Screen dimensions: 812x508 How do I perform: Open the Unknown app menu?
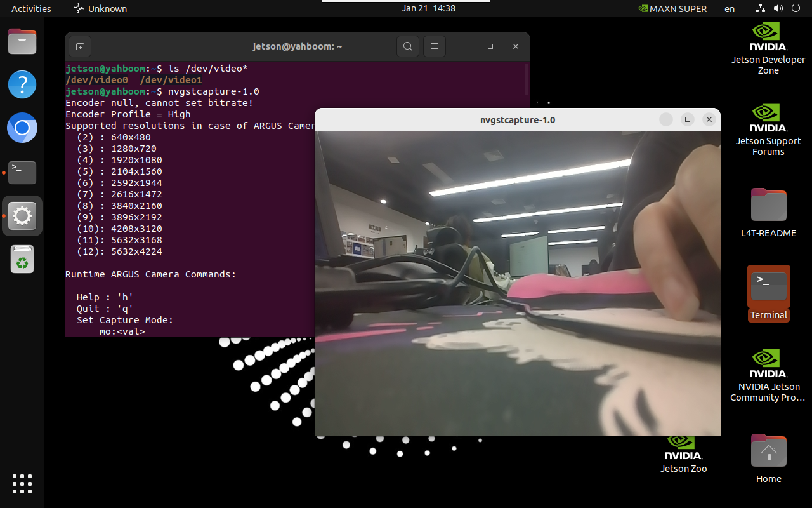100,9
